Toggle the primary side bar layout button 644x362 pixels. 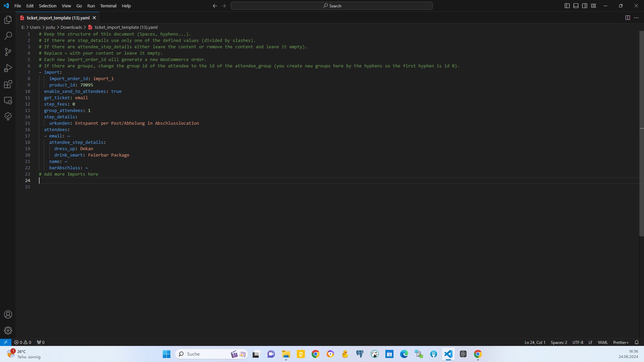pyautogui.click(x=567, y=6)
